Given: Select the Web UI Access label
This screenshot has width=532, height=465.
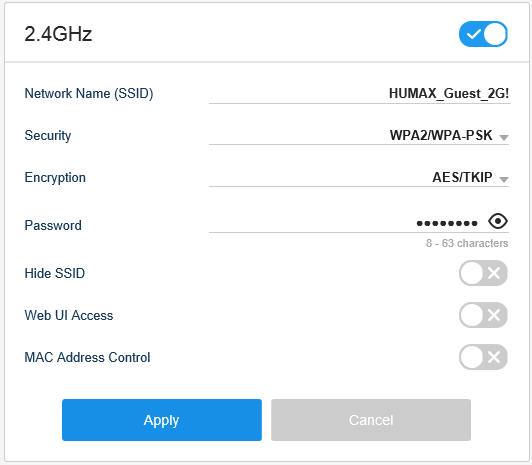Looking at the screenshot, I should [69, 315].
